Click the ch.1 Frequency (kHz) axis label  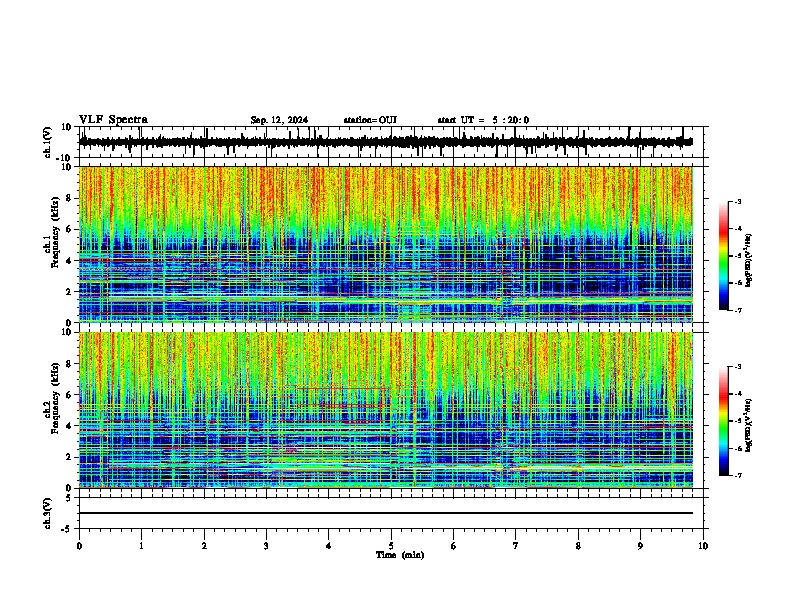[52, 233]
